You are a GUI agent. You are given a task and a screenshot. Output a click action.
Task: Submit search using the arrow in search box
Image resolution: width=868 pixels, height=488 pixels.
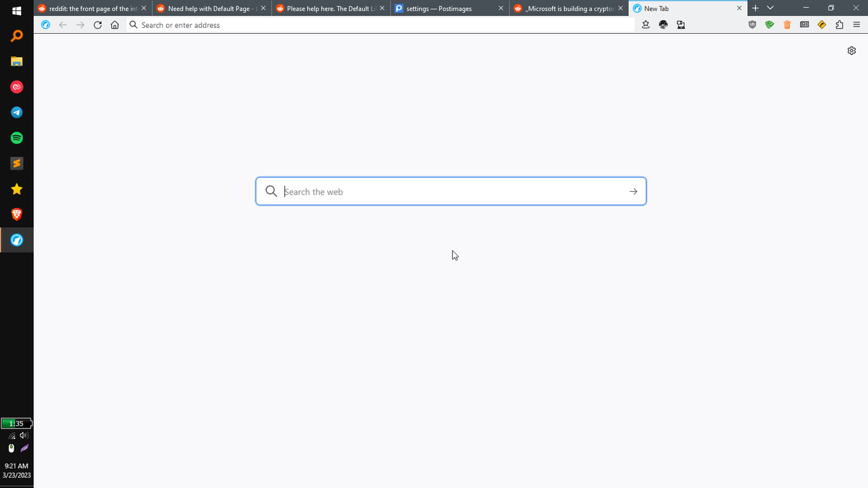(633, 191)
